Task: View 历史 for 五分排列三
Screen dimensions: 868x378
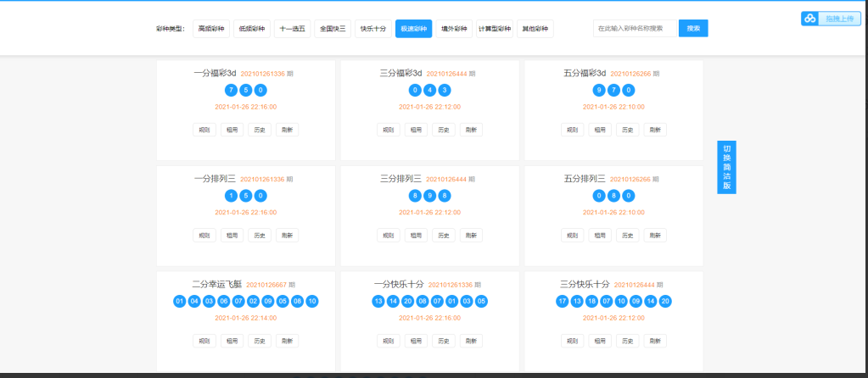Action: coord(628,236)
